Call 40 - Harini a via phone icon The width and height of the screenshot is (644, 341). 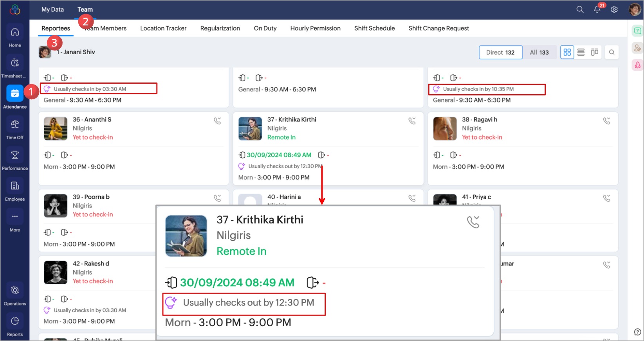[x=412, y=198]
